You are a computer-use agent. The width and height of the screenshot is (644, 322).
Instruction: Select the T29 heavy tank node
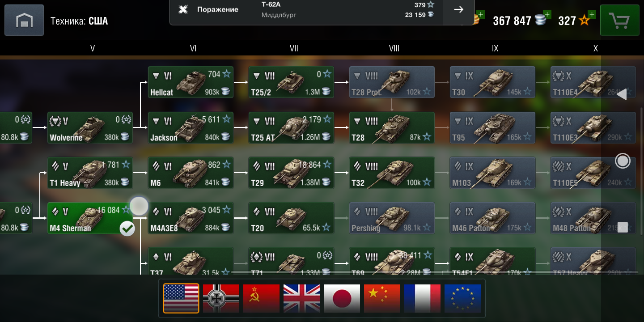coord(291,173)
